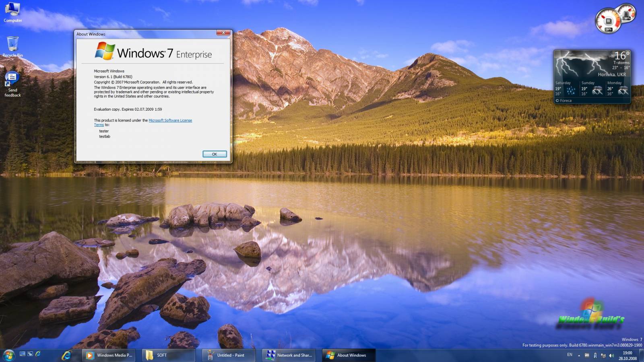Select About Windows taskbar button

click(x=349, y=355)
